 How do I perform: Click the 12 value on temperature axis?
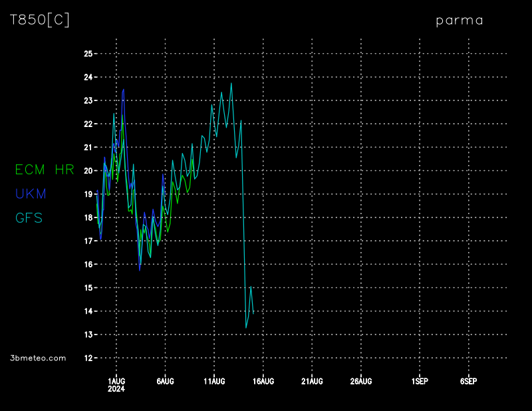pos(87,358)
